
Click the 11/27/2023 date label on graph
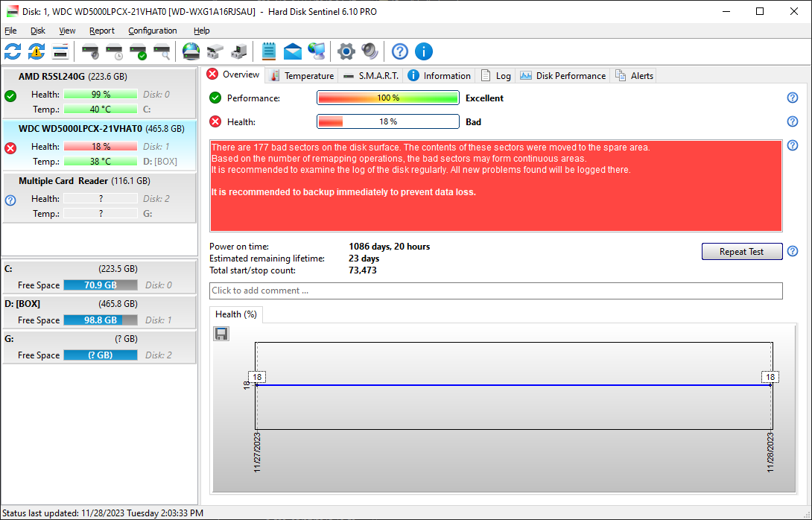tap(257, 452)
